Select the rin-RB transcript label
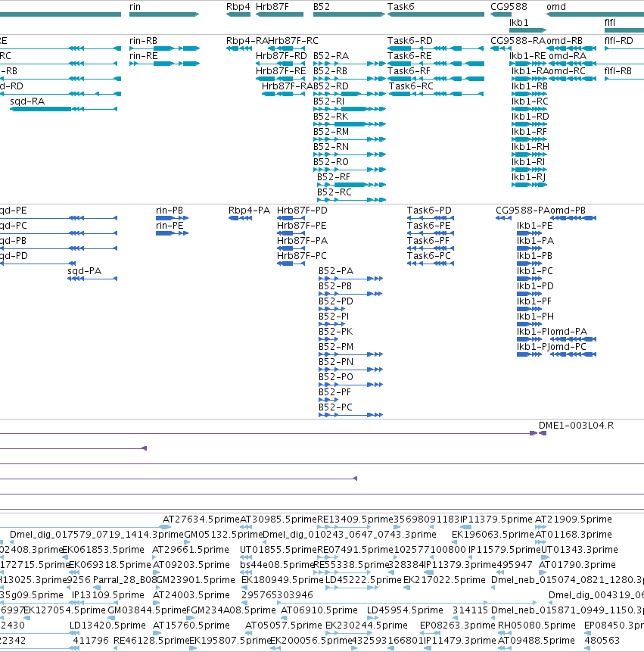Screen dimensions: 644x652 pos(143,41)
